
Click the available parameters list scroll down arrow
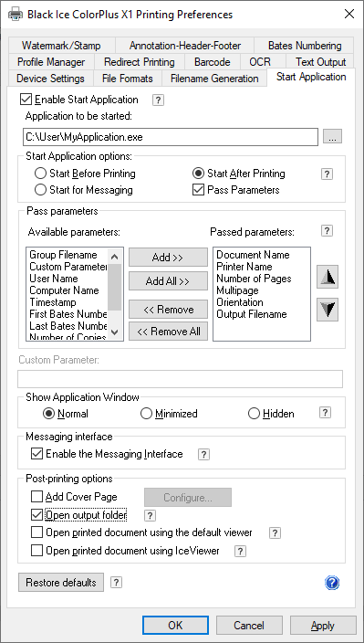(115, 332)
